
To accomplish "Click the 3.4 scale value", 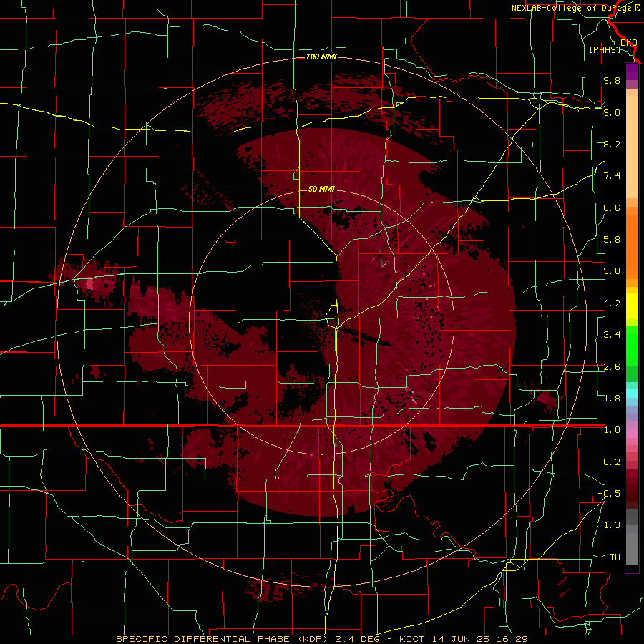I will [612, 335].
